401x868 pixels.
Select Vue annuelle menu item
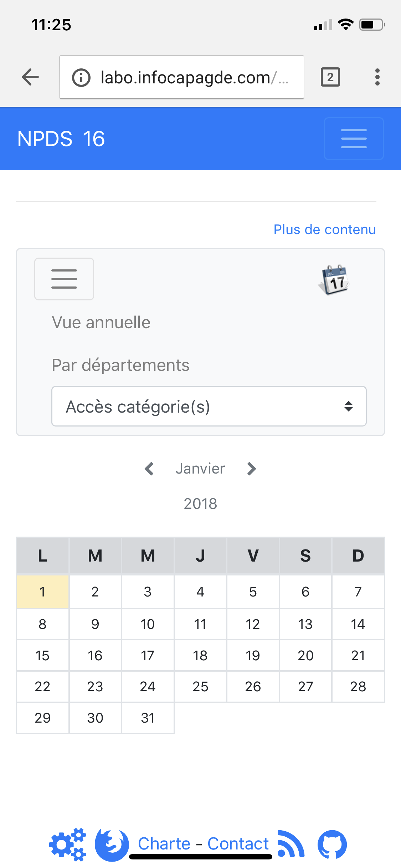101,322
